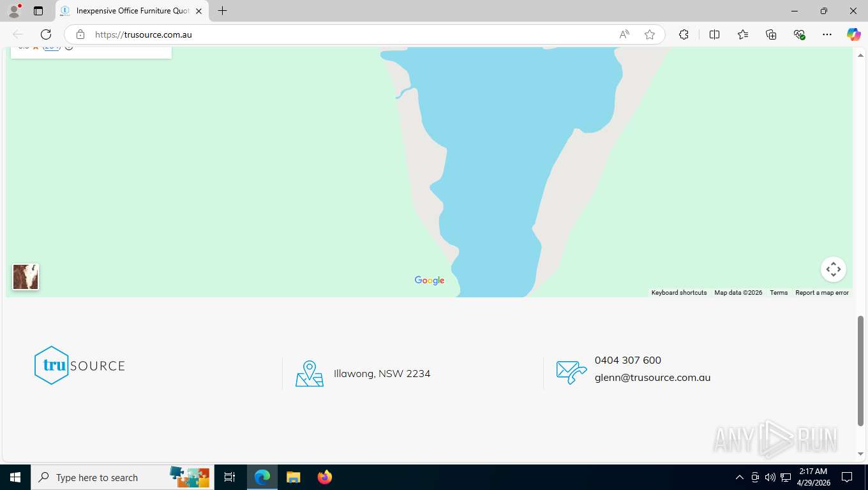Open a new tab with plus button
Image resolution: width=868 pixels, height=490 pixels.
(x=222, y=11)
